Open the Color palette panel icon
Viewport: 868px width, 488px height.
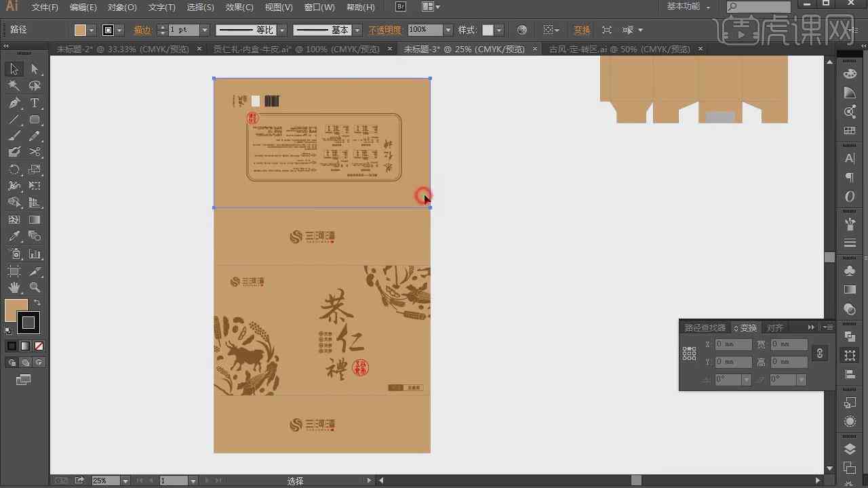[850, 74]
